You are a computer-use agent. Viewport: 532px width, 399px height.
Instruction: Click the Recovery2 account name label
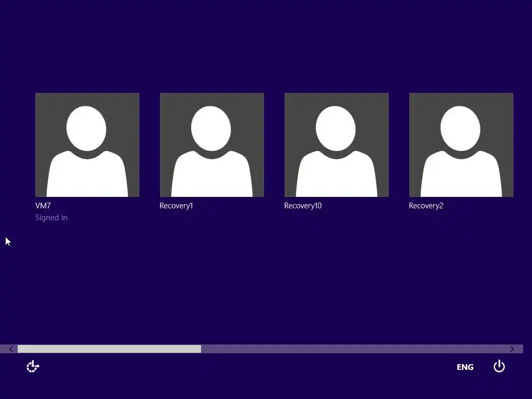pos(426,206)
